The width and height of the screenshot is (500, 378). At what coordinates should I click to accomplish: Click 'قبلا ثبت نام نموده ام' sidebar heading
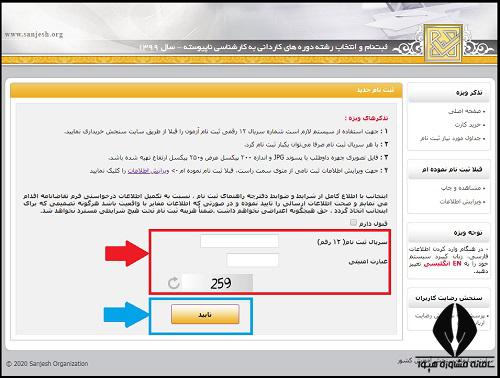452,169
